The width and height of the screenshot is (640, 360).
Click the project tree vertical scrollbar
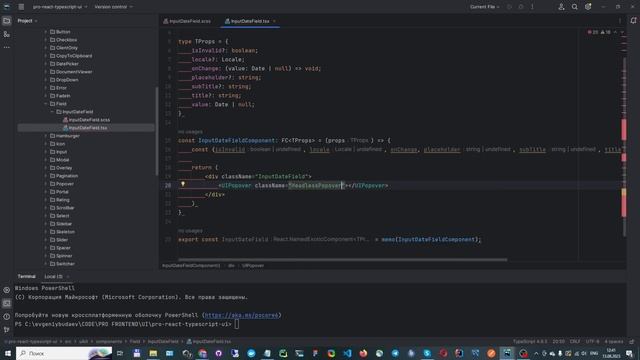click(x=157, y=131)
